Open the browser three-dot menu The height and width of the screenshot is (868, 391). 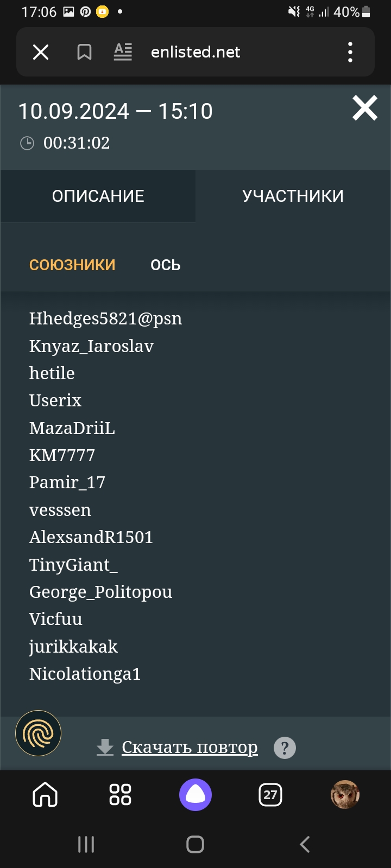[350, 52]
